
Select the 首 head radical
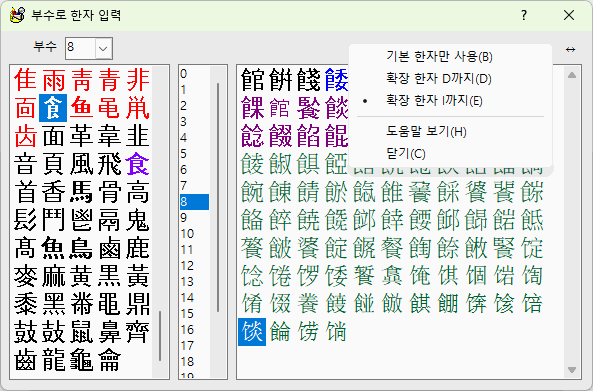tap(25, 192)
